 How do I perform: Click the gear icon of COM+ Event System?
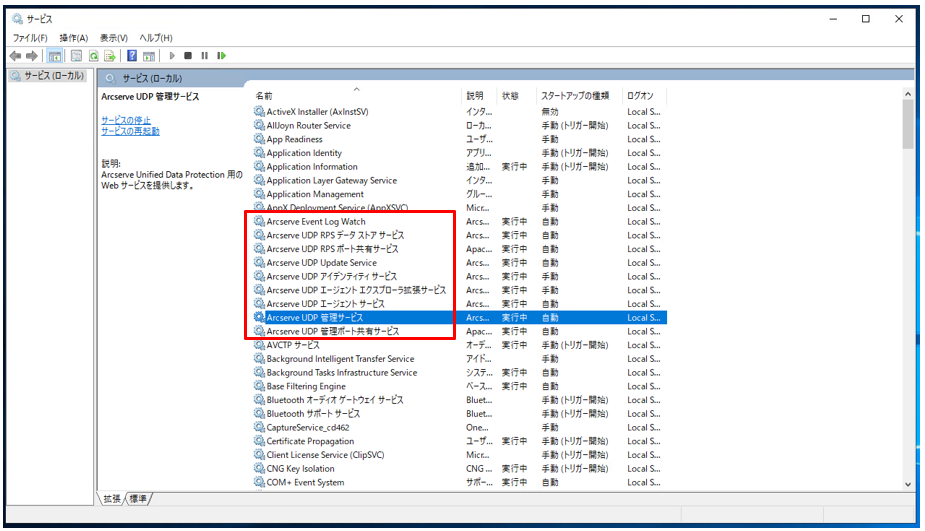point(259,482)
